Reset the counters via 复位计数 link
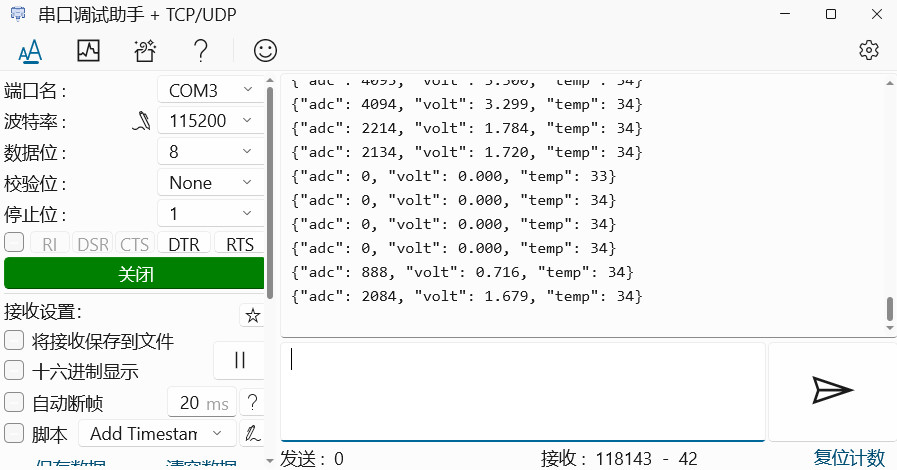This screenshot has height=470, width=897. [x=849, y=459]
